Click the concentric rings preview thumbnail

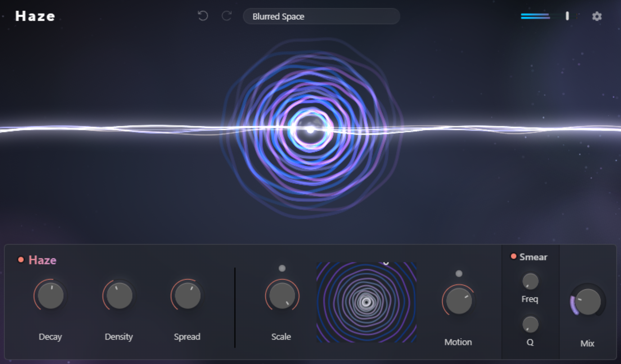click(366, 302)
